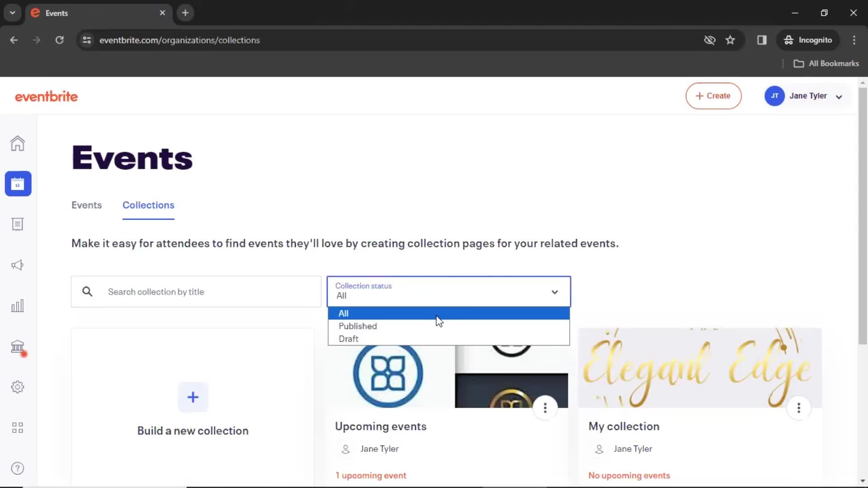Select Published in collection status list

[449, 326]
